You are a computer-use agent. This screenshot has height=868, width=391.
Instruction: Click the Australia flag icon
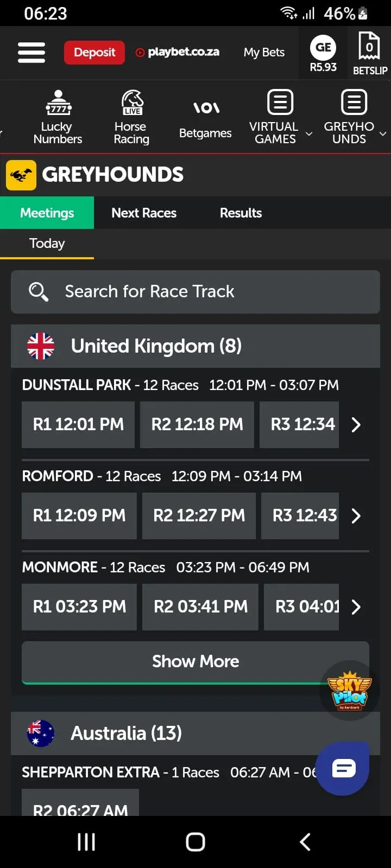pos(41,733)
